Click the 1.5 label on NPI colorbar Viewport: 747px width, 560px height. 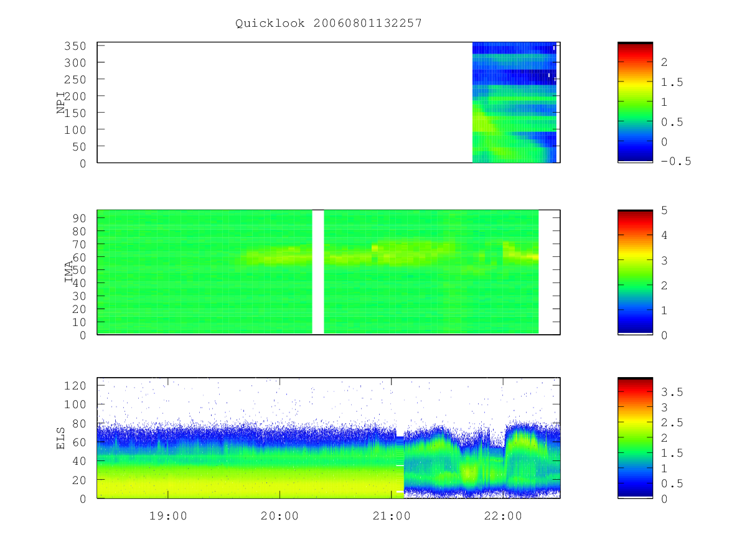coord(672,82)
